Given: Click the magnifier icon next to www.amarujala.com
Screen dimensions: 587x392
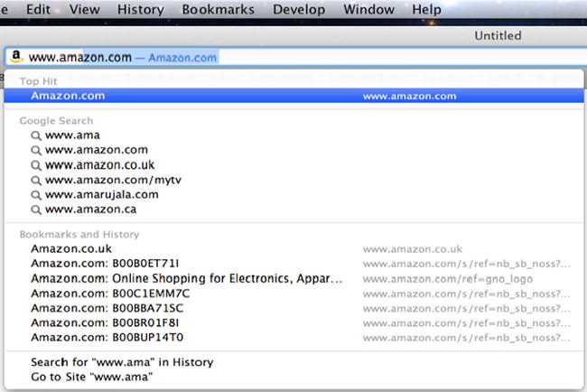Looking at the screenshot, I should 36,195.
